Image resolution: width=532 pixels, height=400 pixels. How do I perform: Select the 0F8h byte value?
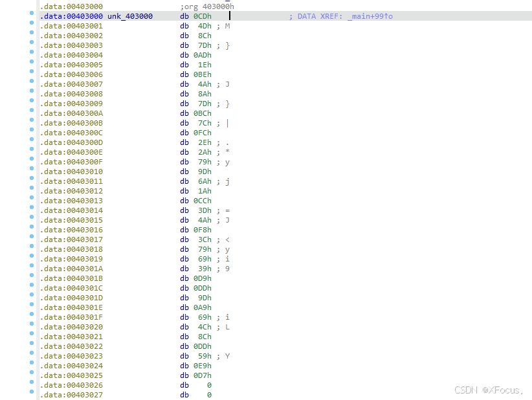[x=203, y=230]
